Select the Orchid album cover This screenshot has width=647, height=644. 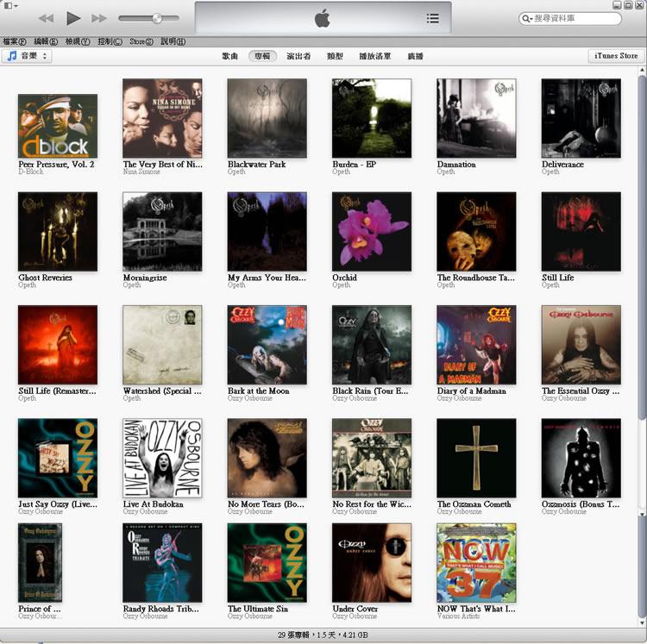pos(372,231)
